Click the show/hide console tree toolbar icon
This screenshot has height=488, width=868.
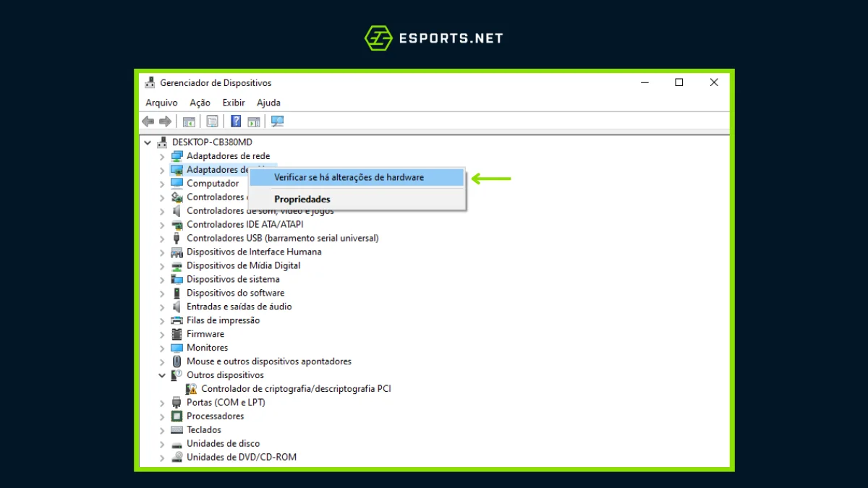(x=189, y=121)
